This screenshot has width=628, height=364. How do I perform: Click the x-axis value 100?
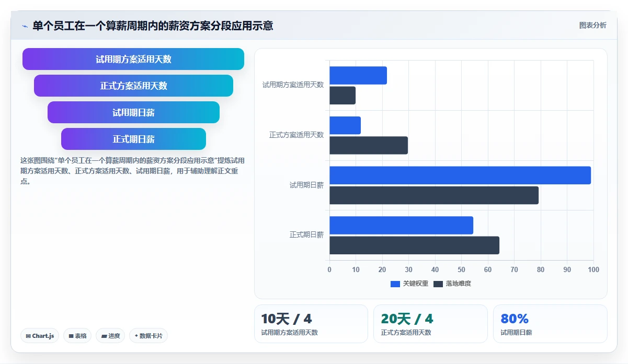pyautogui.click(x=593, y=269)
